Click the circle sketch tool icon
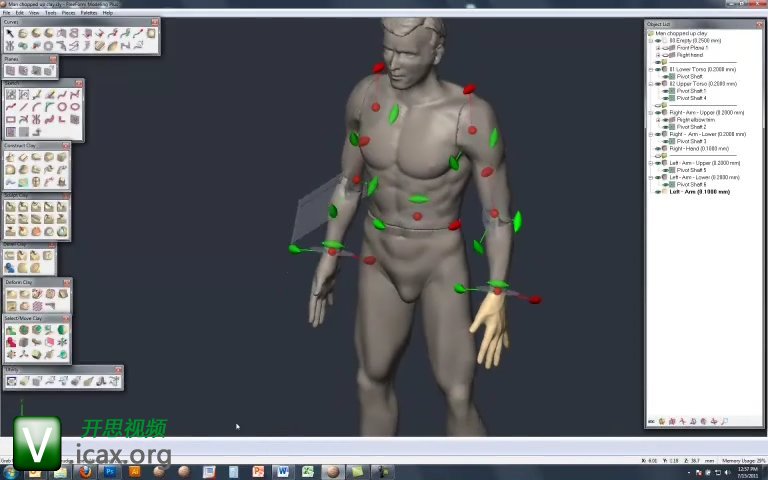 coord(62,107)
